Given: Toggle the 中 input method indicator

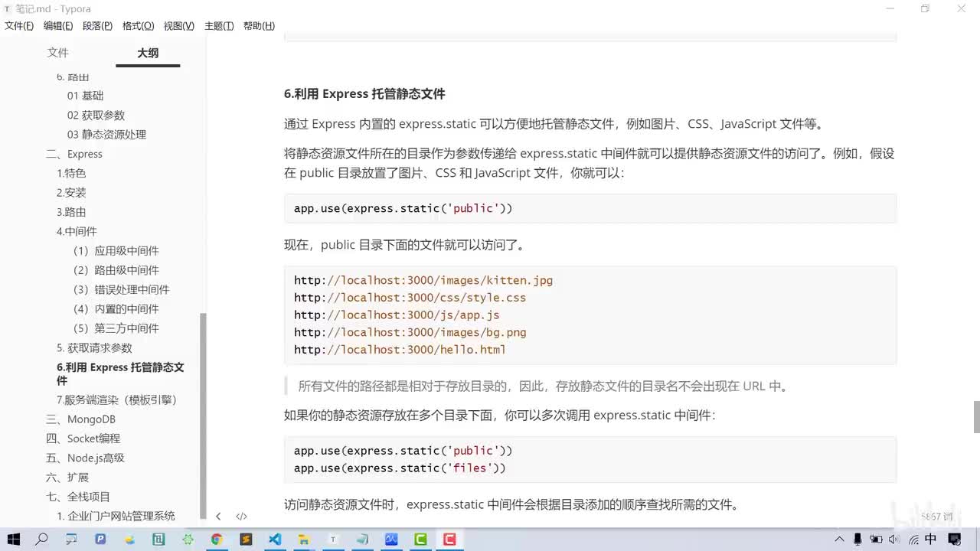Looking at the screenshot, I should click(930, 540).
